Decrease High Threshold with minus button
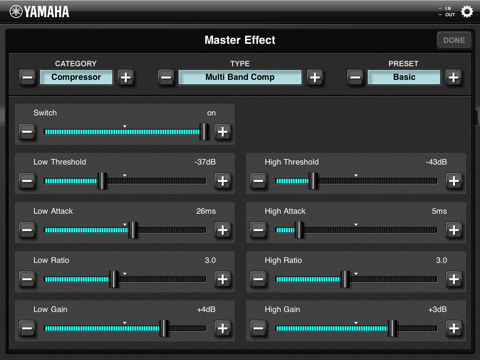The width and height of the screenshot is (480, 360). click(258, 181)
